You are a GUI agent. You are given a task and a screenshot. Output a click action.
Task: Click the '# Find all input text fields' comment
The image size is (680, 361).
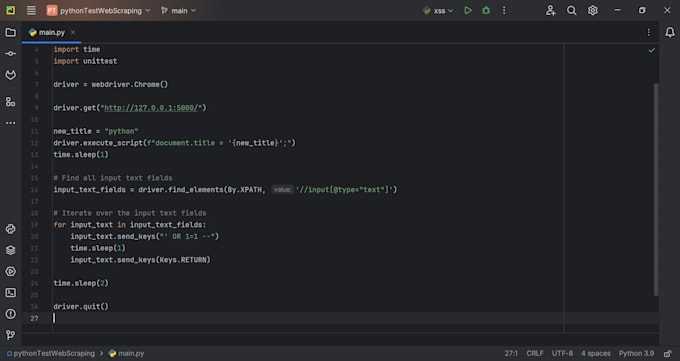point(113,178)
